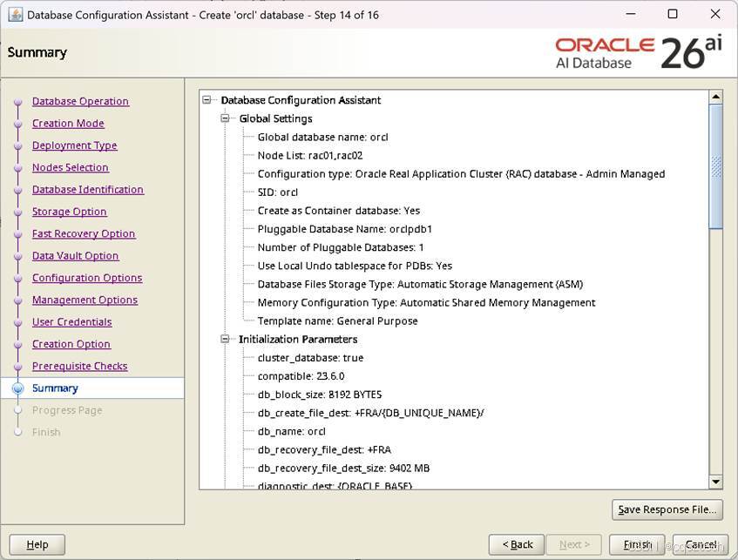
Task: Cancel the database creation wizard
Action: pyautogui.click(x=701, y=545)
